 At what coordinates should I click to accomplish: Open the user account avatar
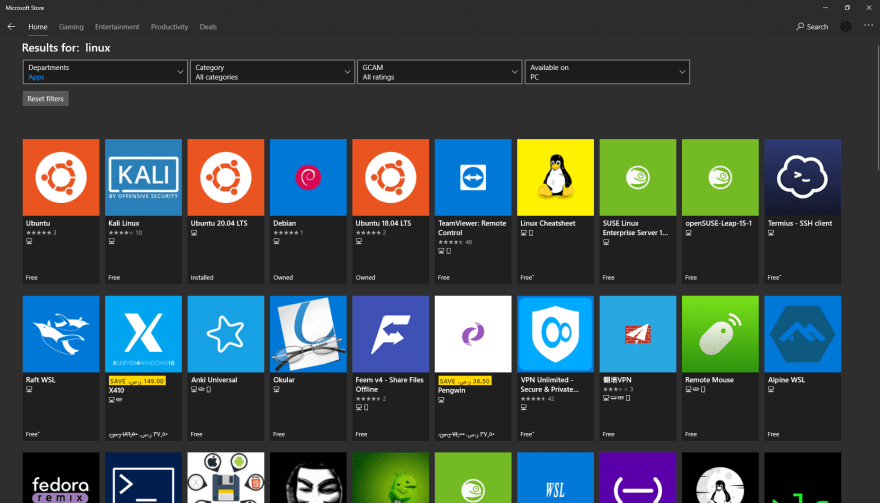(846, 26)
